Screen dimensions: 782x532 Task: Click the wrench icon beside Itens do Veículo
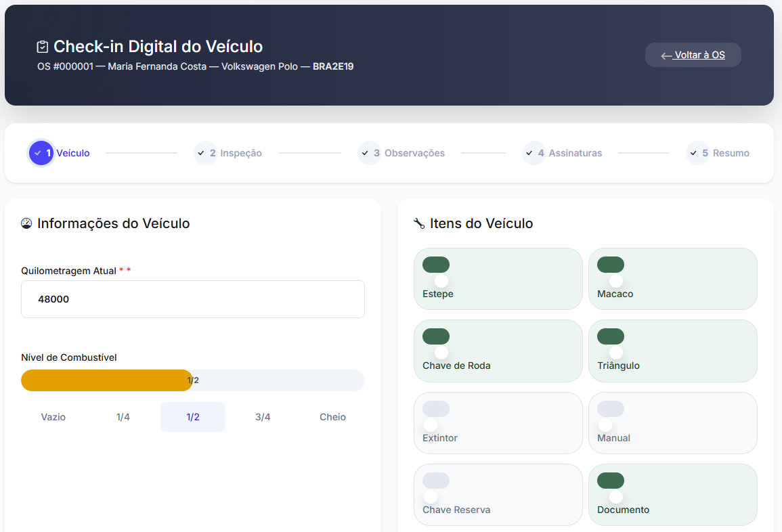420,223
